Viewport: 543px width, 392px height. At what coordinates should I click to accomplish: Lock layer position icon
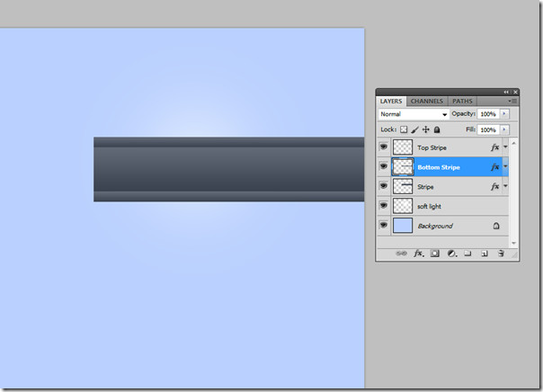(x=425, y=129)
